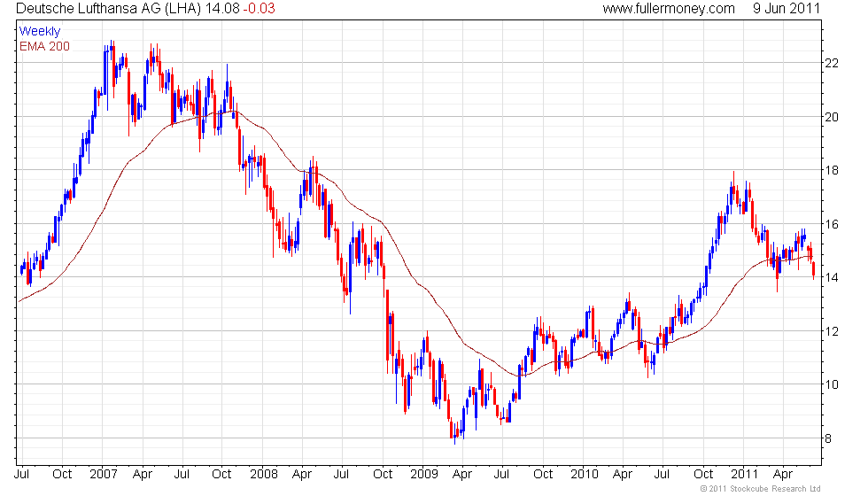Click the 8 price axis label
Viewport: 868px width, 496px height.
828,438
